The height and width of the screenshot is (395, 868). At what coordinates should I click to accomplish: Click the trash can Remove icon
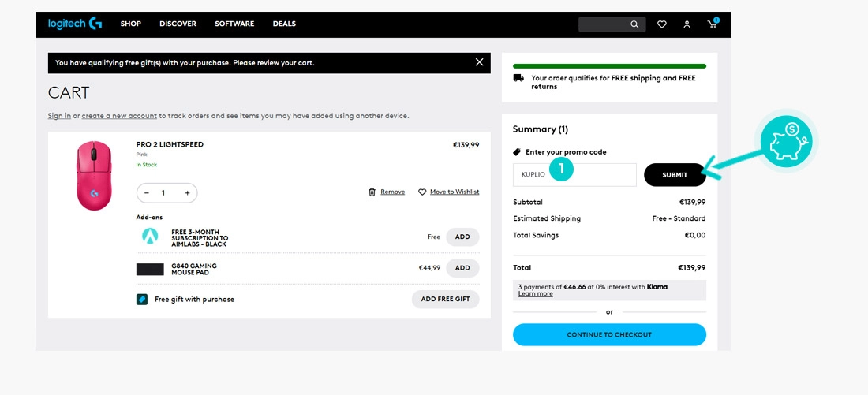(372, 192)
